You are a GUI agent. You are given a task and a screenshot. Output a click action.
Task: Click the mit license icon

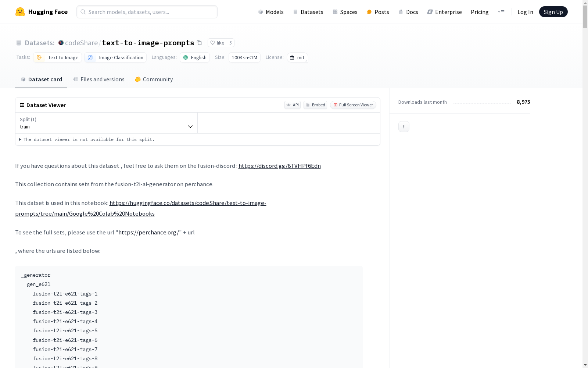pyautogui.click(x=292, y=57)
